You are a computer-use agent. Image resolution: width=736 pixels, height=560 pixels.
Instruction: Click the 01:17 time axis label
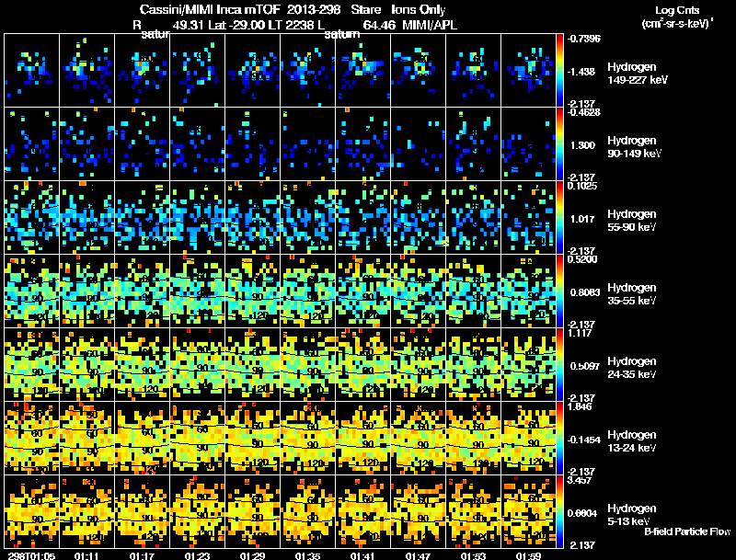pyautogui.click(x=142, y=555)
